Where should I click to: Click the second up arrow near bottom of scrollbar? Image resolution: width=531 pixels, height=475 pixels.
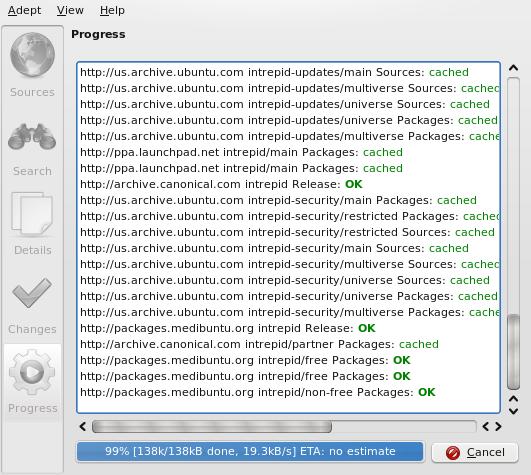[513, 399]
